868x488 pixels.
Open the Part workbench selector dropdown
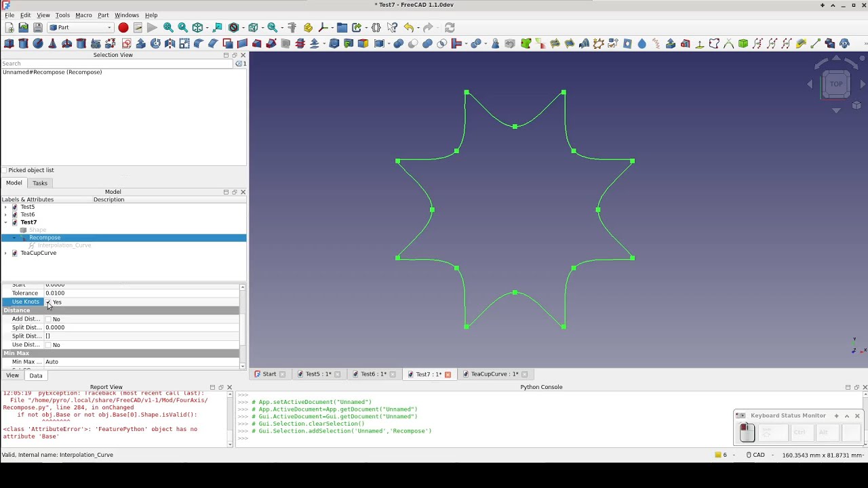pos(81,28)
